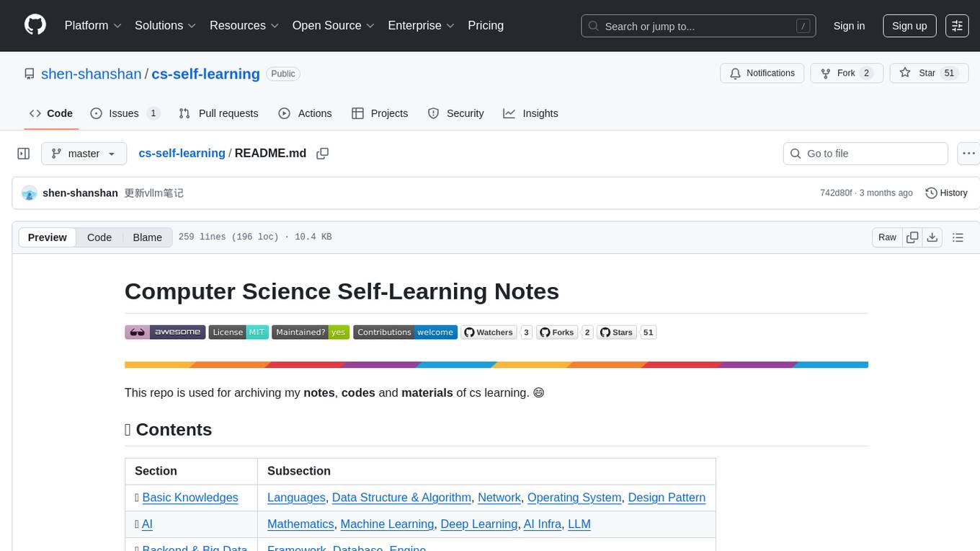The height and width of the screenshot is (551, 980).
Task: Open the Pricing page
Action: (x=486, y=25)
